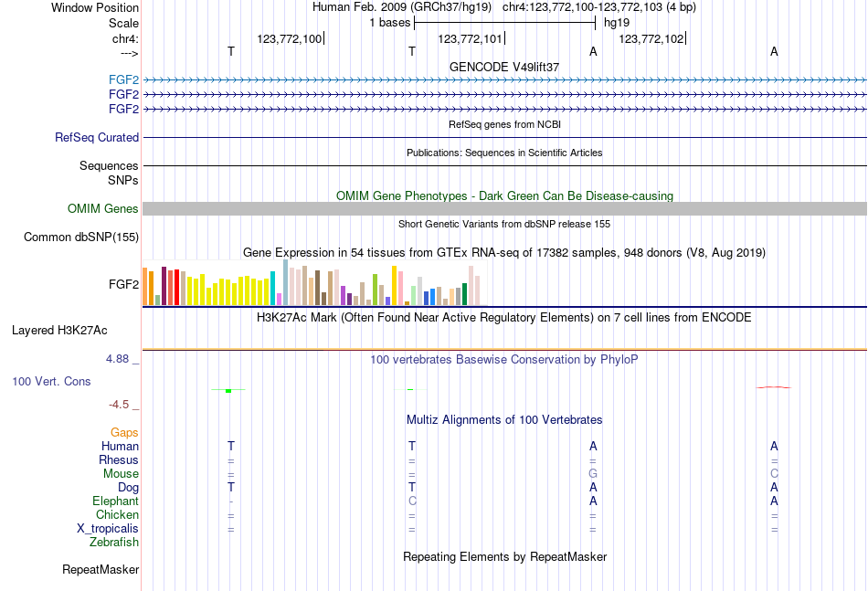868x591 pixels.
Task: Click the 123,772,101 position marker
Action: (471, 38)
